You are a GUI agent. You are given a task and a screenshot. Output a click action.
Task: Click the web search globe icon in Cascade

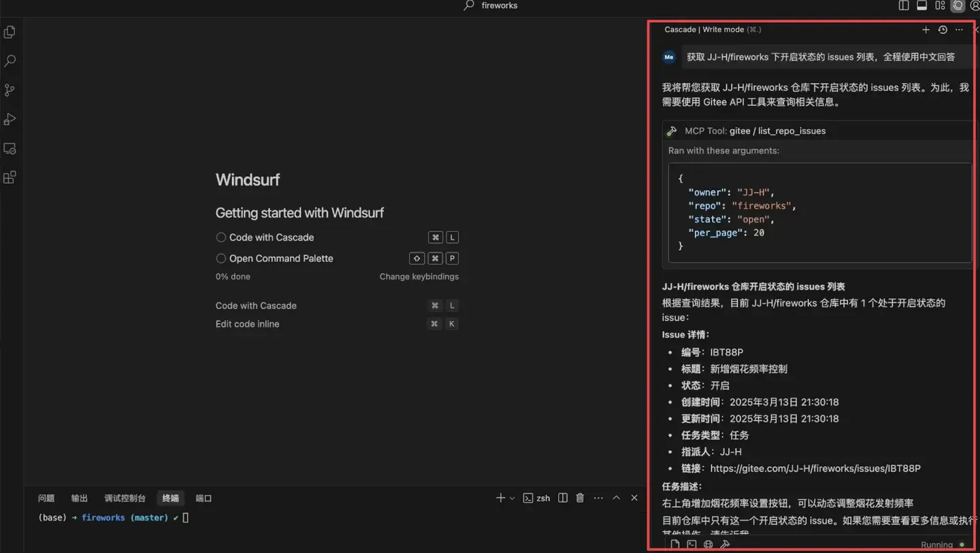pyautogui.click(x=708, y=544)
